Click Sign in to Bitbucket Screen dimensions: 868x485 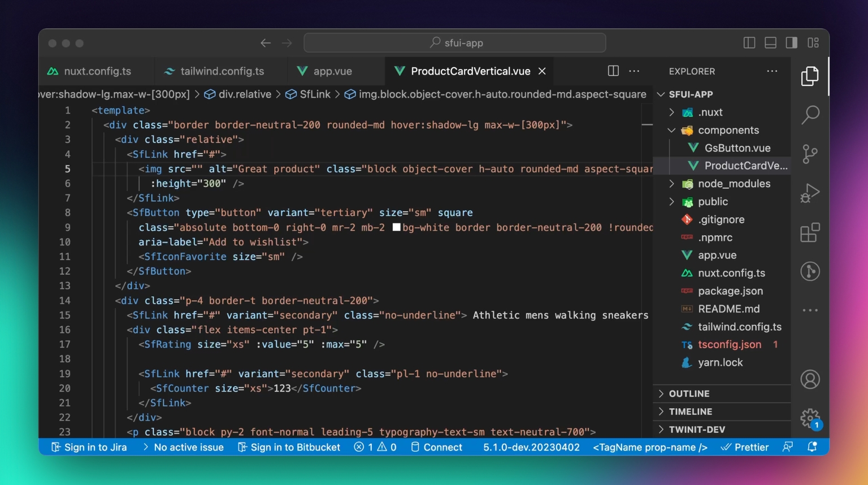(x=289, y=447)
